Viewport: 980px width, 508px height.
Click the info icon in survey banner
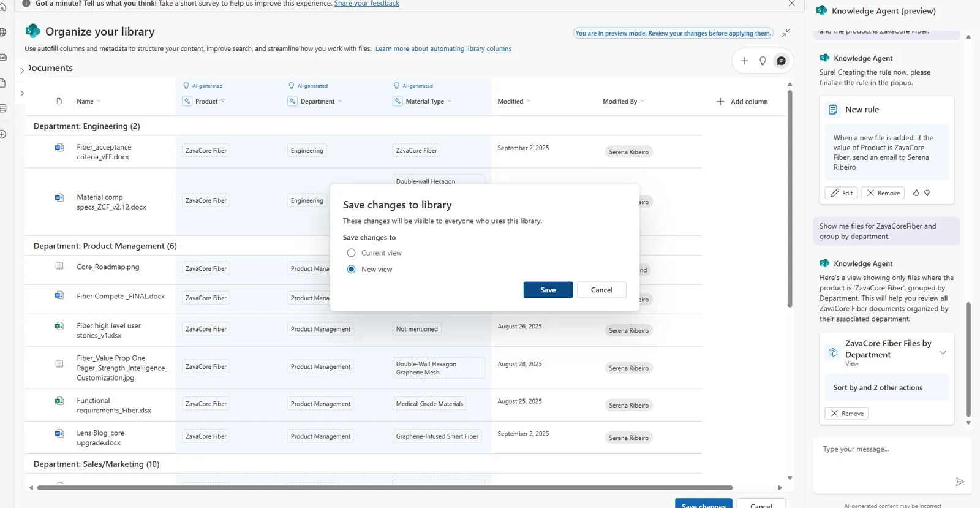(x=26, y=4)
